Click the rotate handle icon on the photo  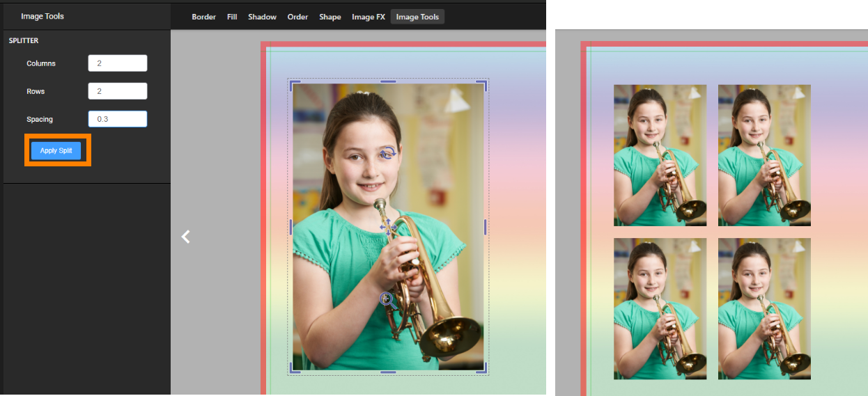[x=389, y=153]
